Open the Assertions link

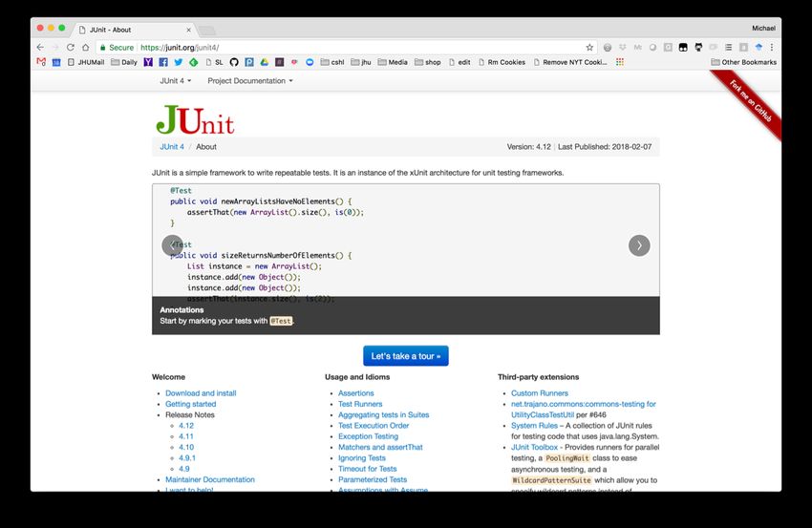point(355,393)
